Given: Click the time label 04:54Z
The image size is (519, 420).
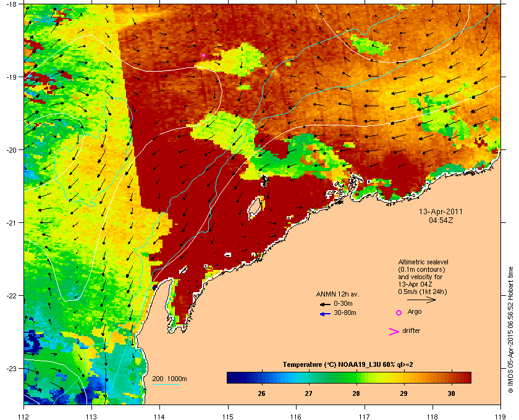Looking at the screenshot, I should [441, 220].
